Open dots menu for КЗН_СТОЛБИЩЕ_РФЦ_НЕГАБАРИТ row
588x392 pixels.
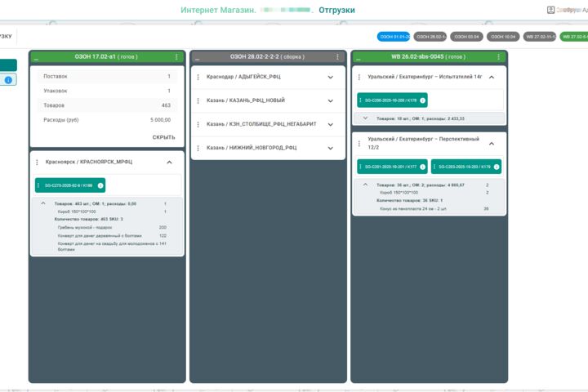coord(198,124)
